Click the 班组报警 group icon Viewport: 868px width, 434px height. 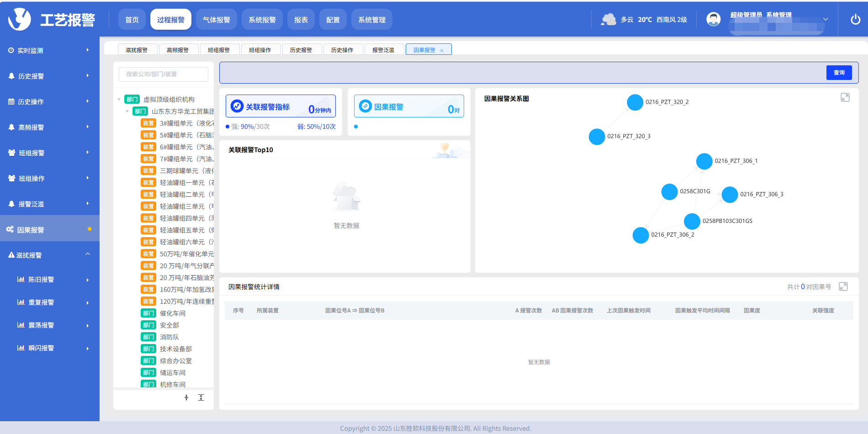pyautogui.click(x=12, y=153)
